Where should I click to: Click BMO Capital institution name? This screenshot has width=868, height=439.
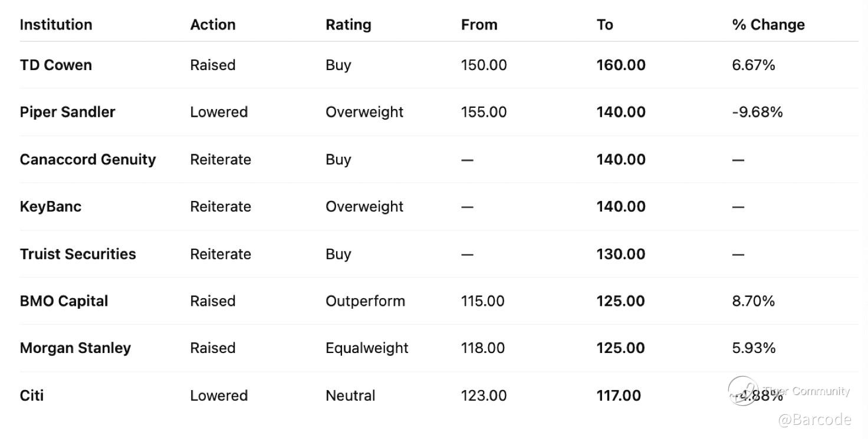click(x=64, y=301)
